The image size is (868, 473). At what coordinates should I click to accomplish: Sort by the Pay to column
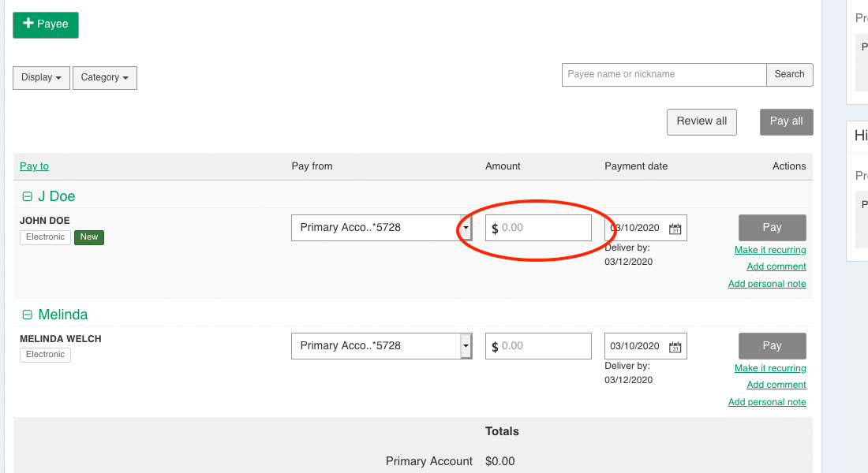pyautogui.click(x=34, y=166)
